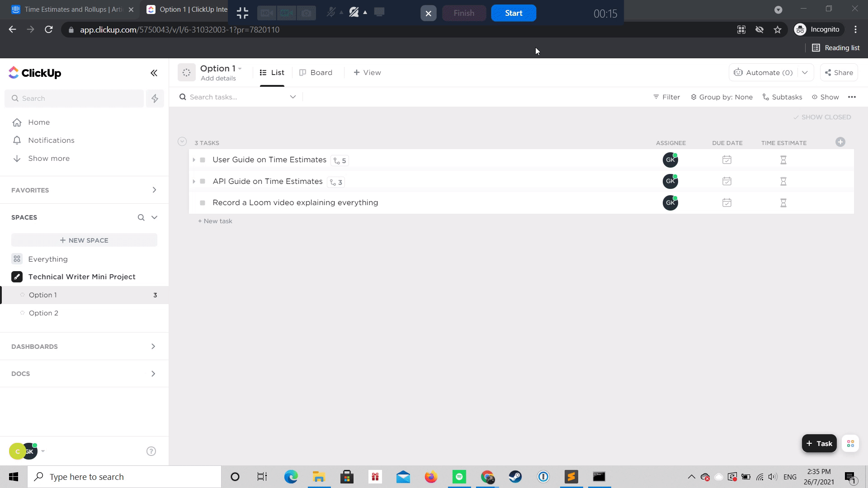The width and height of the screenshot is (868, 488).
Task: Expand subtasks of User Guide on Time Estimates
Action: click(194, 160)
